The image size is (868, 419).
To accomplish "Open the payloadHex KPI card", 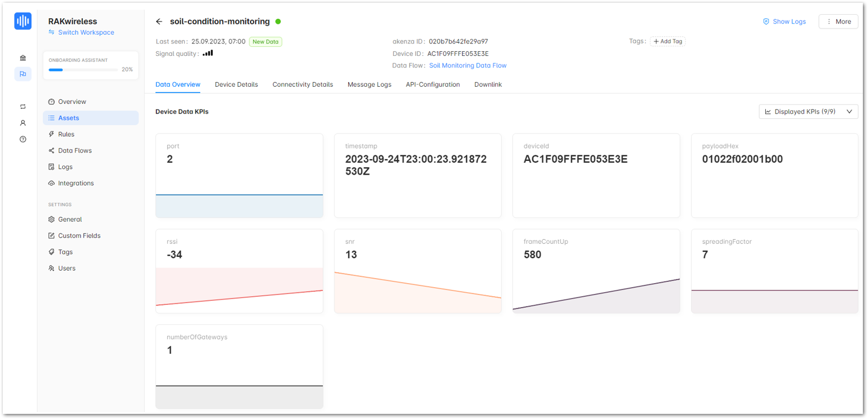I will coord(774,176).
